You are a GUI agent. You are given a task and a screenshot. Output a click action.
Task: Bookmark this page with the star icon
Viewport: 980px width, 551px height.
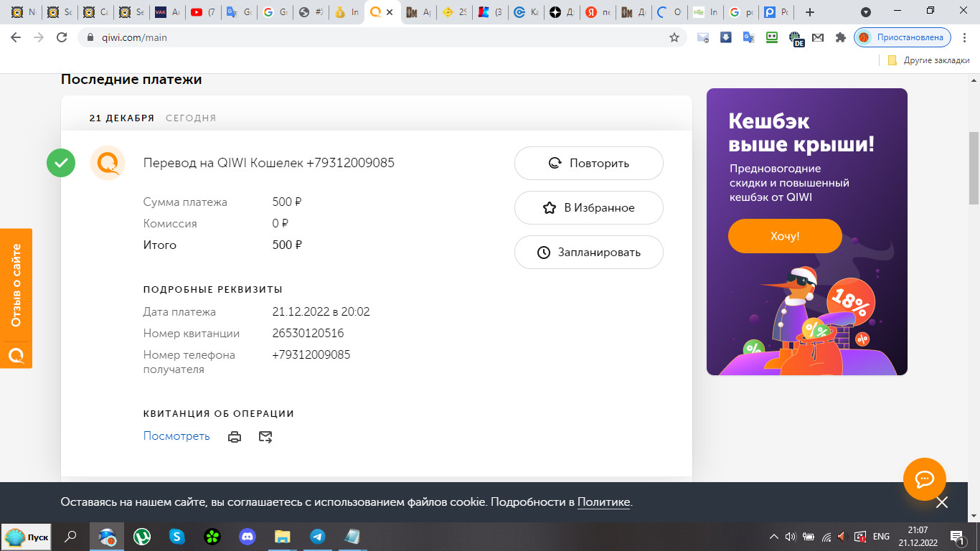pyautogui.click(x=674, y=37)
